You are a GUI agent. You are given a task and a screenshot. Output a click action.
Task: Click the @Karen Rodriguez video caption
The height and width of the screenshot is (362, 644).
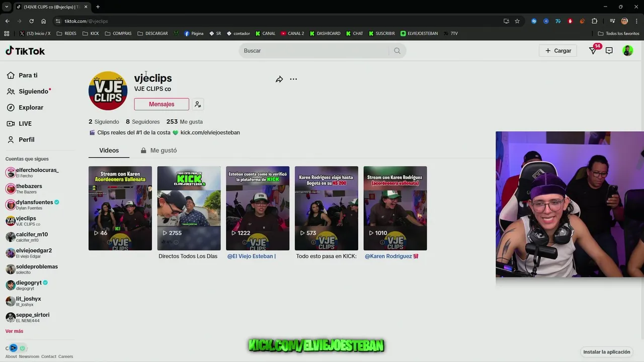point(391,256)
